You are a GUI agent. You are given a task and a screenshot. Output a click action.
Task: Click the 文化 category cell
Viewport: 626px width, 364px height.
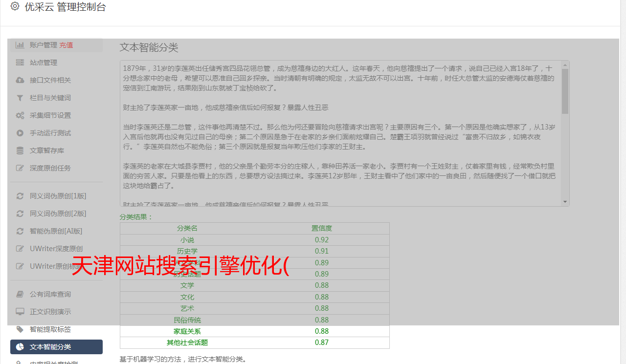(187, 297)
